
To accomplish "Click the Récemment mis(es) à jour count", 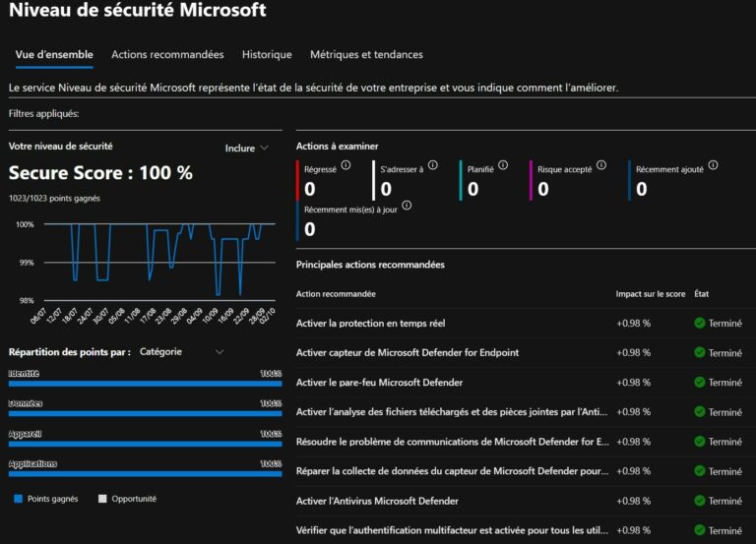I will 310,229.
